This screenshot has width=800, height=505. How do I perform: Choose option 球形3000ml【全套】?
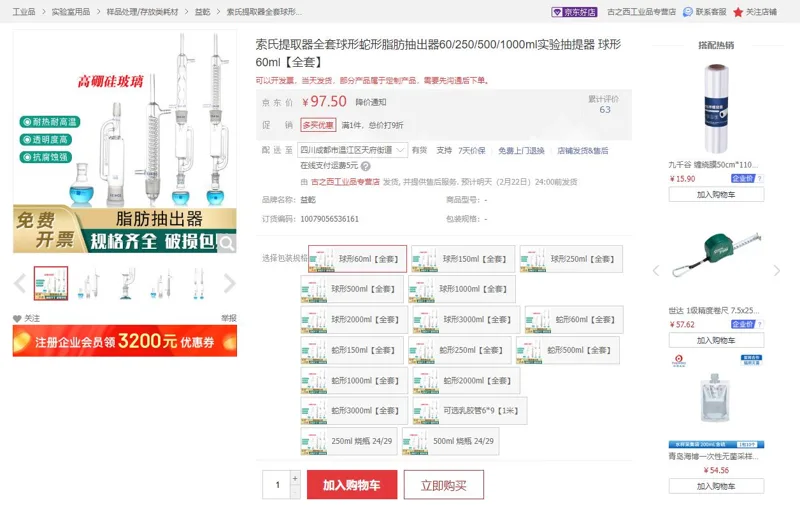pyautogui.click(x=466, y=319)
